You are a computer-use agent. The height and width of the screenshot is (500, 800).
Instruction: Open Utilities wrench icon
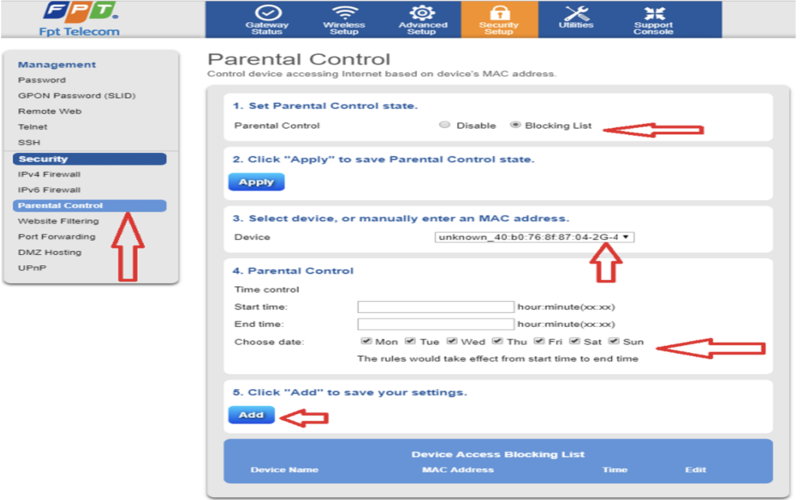click(x=577, y=12)
